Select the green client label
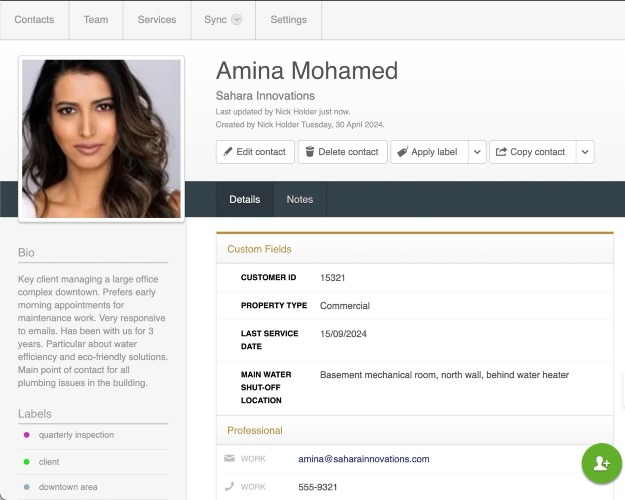The height and width of the screenshot is (500, 625). tap(49, 462)
